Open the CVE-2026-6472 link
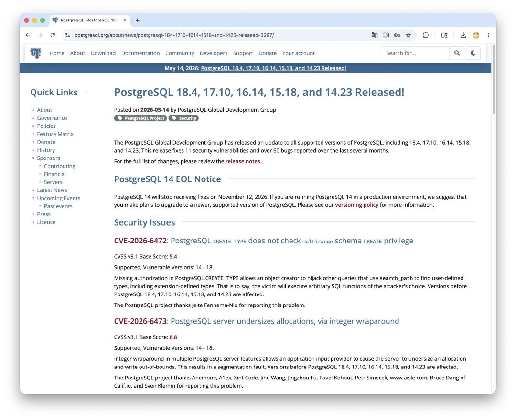 click(x=140, y=241)
